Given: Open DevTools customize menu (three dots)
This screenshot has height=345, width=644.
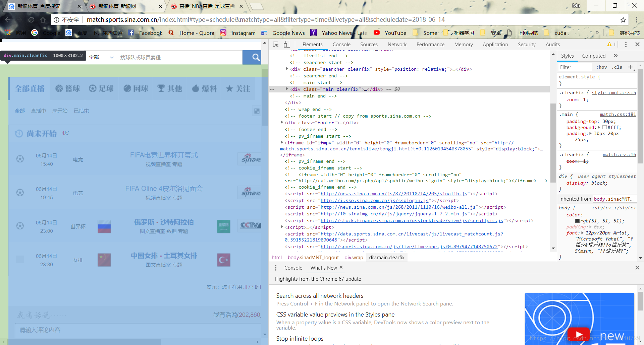Looking at the screenshot, I should (x=626, y=45).
